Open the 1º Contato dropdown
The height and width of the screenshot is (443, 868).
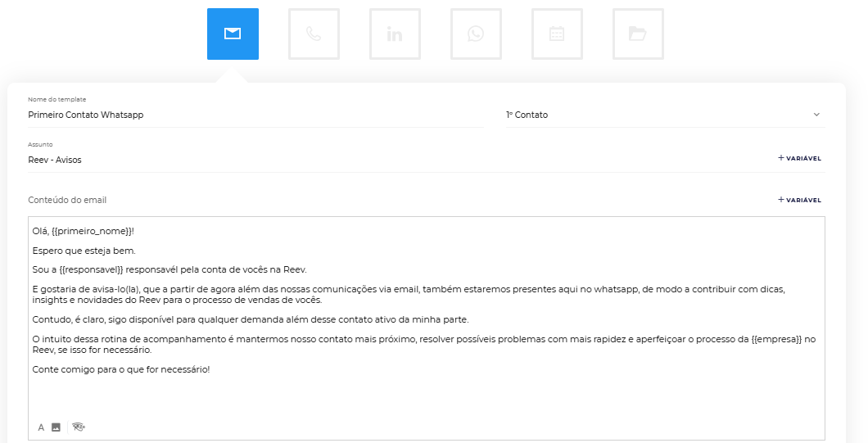point(666,115)
